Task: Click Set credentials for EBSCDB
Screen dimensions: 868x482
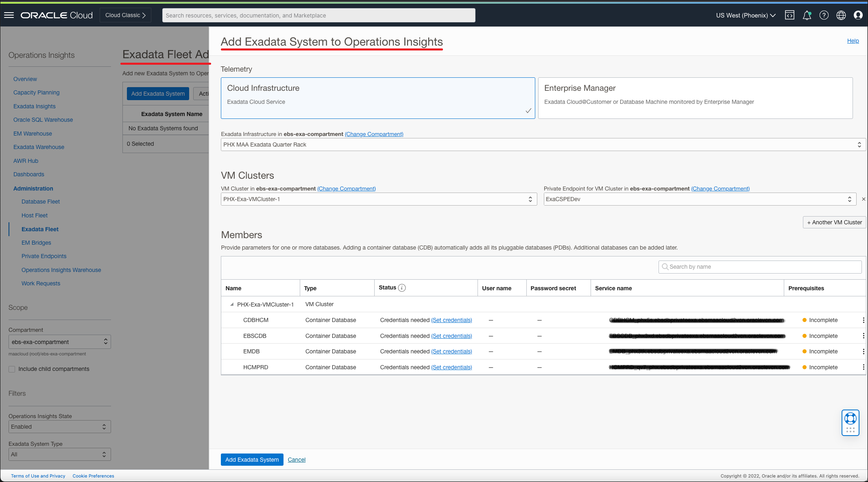Action: [x=451, y=336]
